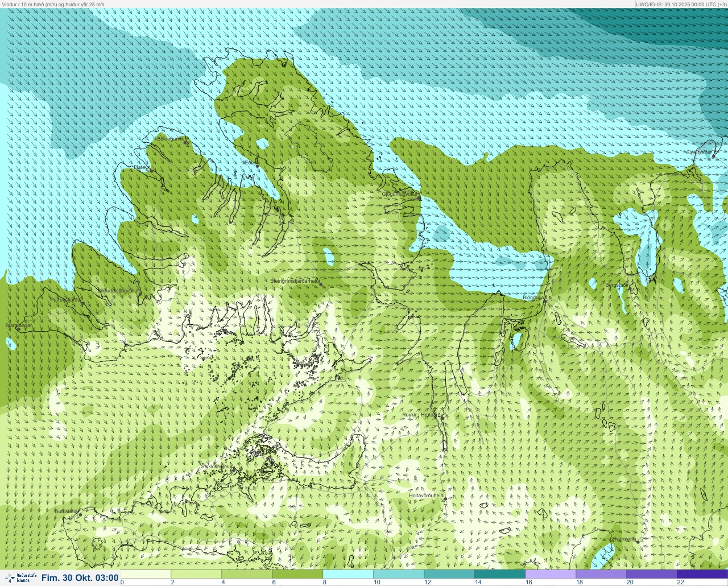Screen dimensions: 728x586
Task: Select the 10–12 m/s turquoise legend swatch
Action: [x=399, y=574]
